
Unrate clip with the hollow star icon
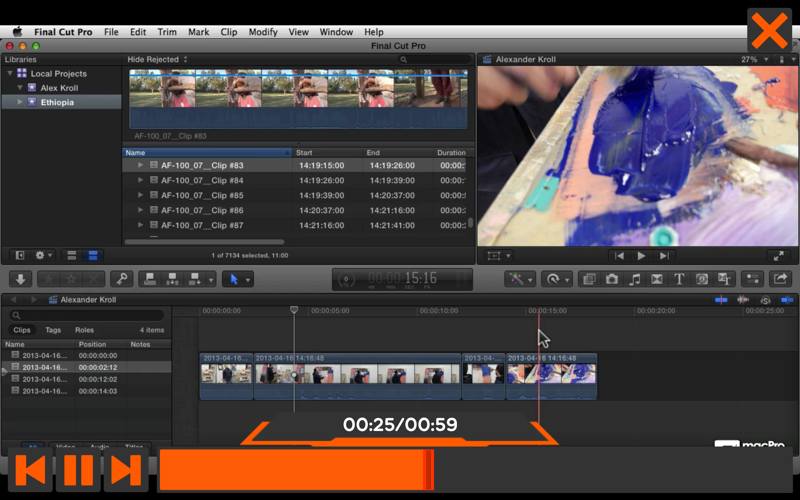71,279
